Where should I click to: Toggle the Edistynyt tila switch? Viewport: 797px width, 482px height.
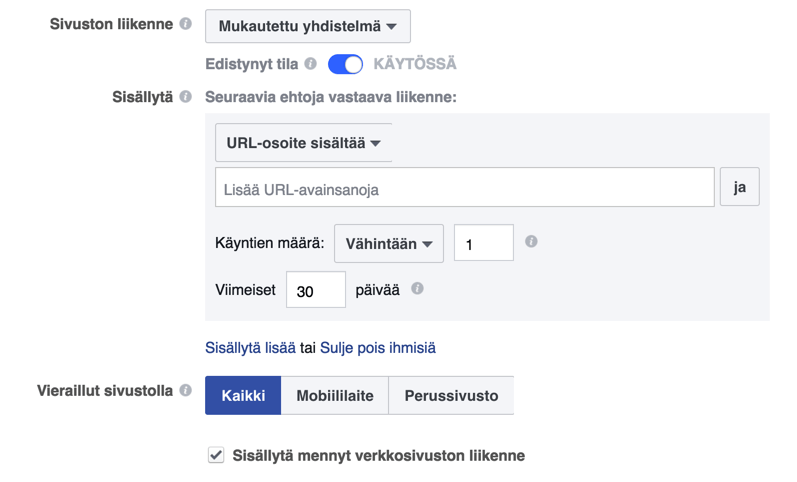point(345,64)
